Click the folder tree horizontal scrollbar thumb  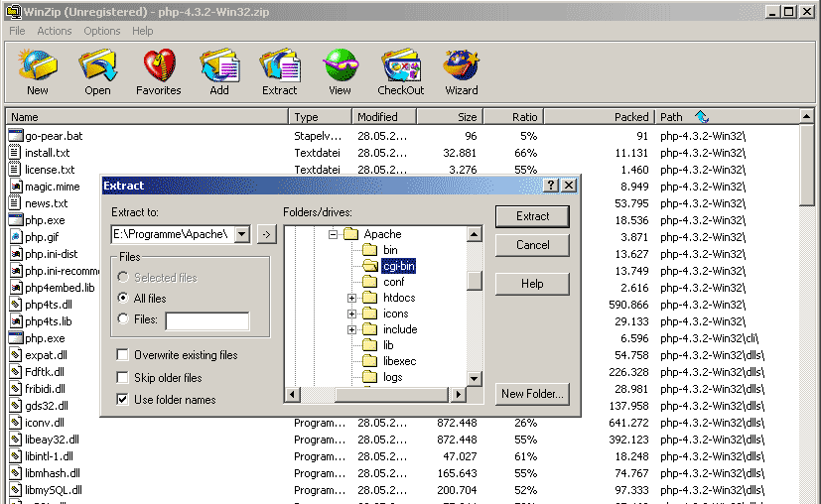pyautogui.click(x=391, y=394)
